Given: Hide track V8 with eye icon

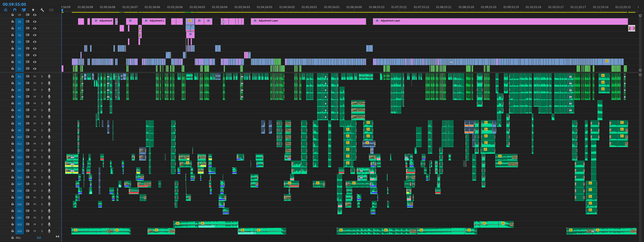Looking at the screenshot, I should (35, 21).
